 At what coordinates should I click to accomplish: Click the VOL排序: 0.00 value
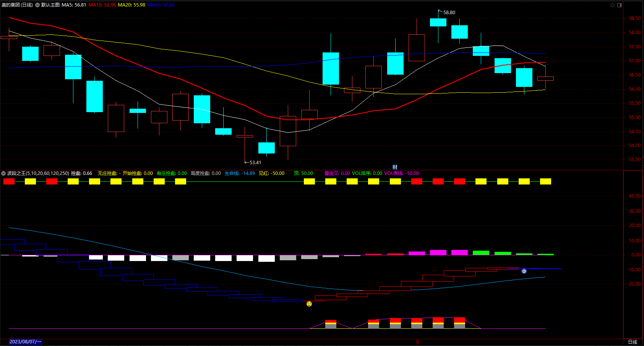367,173
